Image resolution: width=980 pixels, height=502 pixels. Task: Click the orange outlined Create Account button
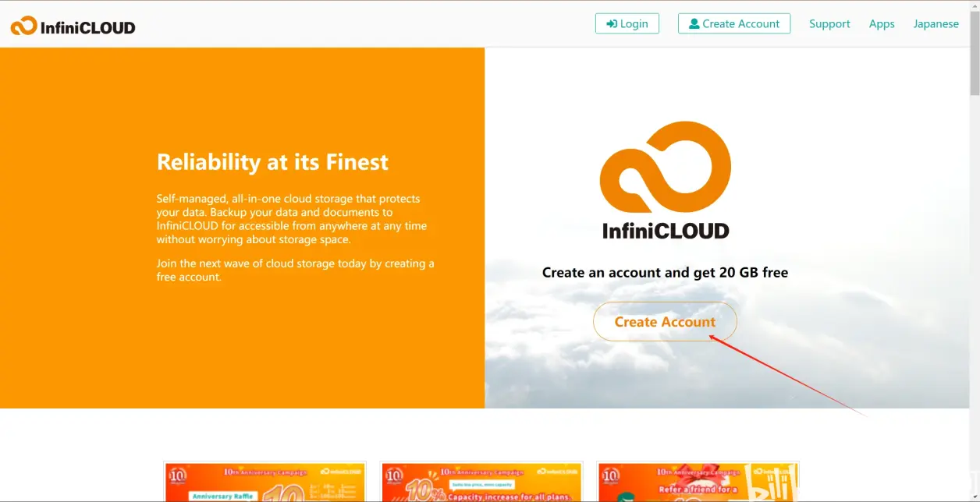[x=665, y=321]
